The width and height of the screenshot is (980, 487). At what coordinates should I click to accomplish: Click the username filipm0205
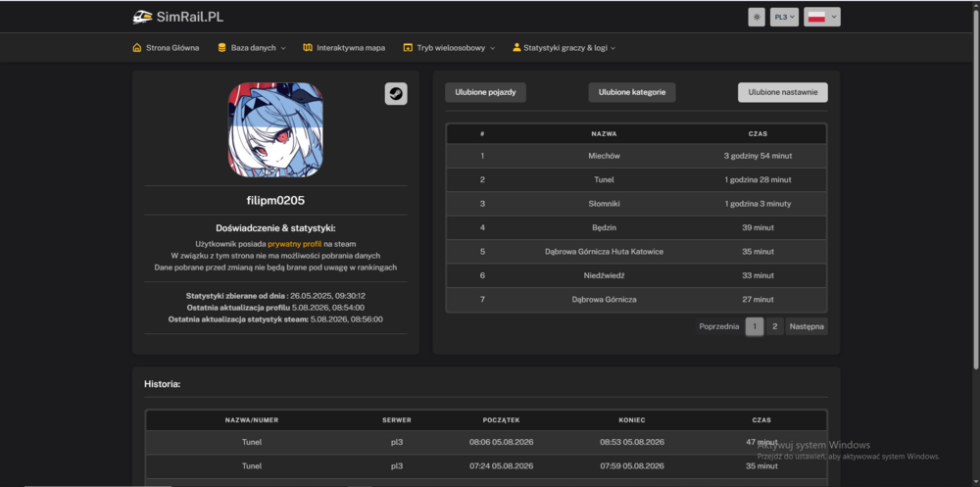click(x=275, y=201)
